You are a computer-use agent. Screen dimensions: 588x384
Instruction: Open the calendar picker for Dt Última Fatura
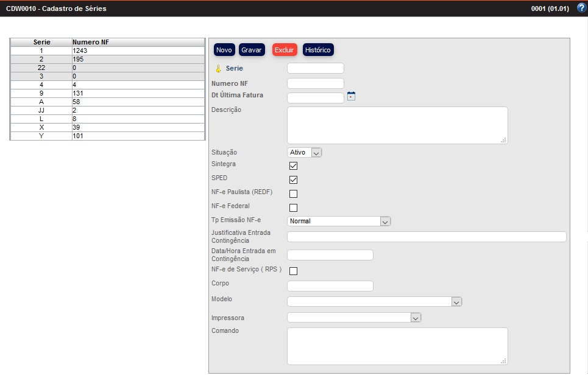pyautogui.click(x=351, y=96)
